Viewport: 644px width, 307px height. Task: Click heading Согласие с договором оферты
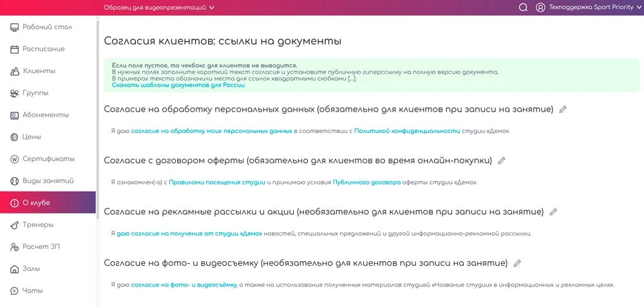pos(298,161)
